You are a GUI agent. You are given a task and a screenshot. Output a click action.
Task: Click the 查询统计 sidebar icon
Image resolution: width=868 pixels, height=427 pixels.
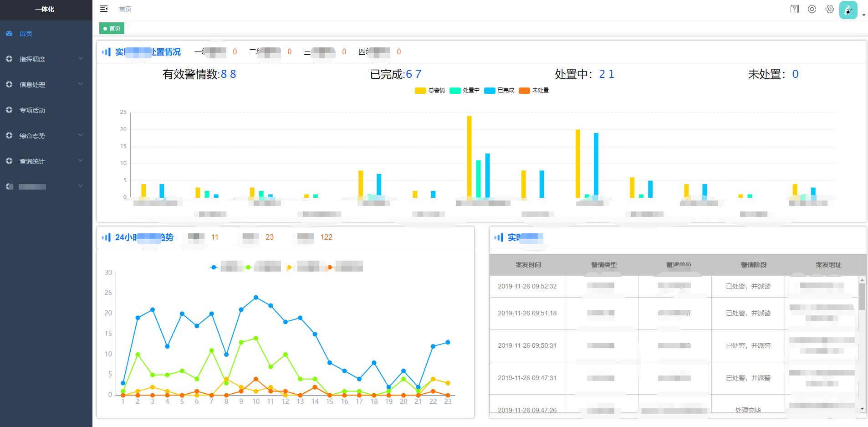pos(9,161)
